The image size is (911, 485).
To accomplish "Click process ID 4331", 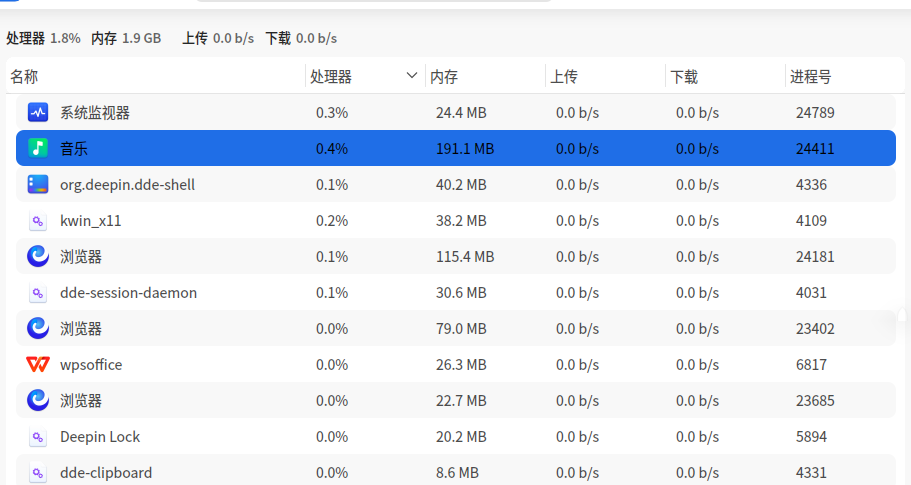I will click(811, 473).
